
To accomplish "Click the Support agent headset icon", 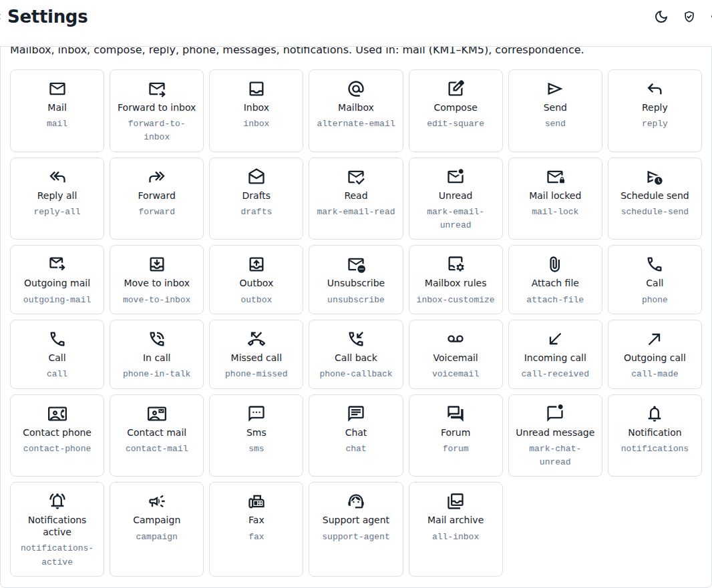I will pos(356,501).
